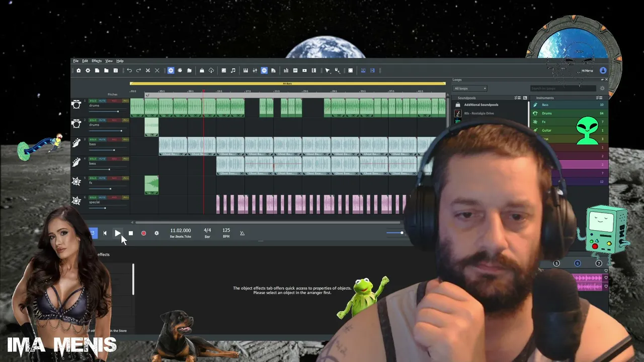Create a new project from the toolbar

coord(97,70)
